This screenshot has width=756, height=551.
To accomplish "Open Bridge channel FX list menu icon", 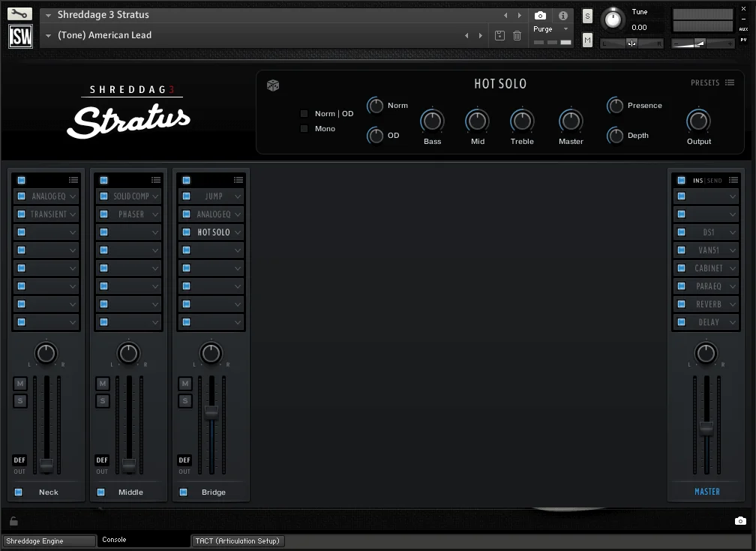I will [x=238, y=180].
